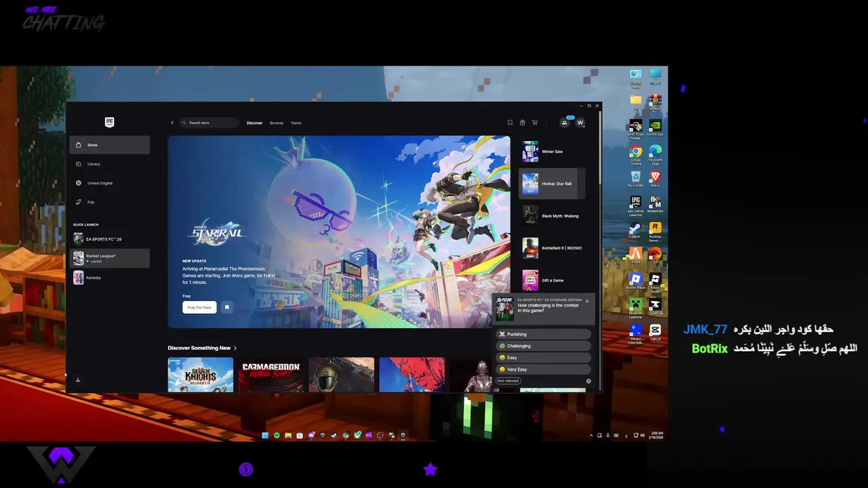Open Unreal Engine in sidebar
This screenshot has width=868, height=488.
tap(110, 182)
